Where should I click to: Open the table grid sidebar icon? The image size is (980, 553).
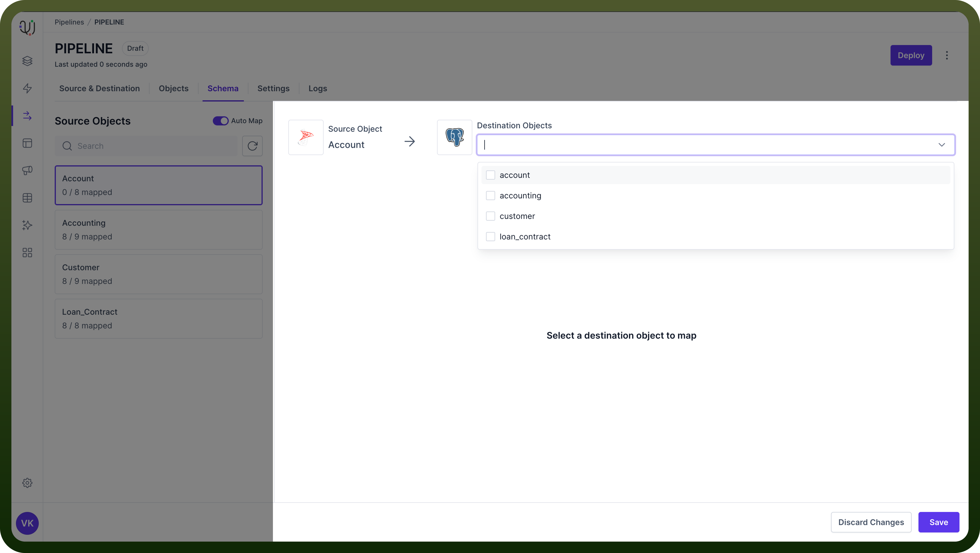(27, 198)
